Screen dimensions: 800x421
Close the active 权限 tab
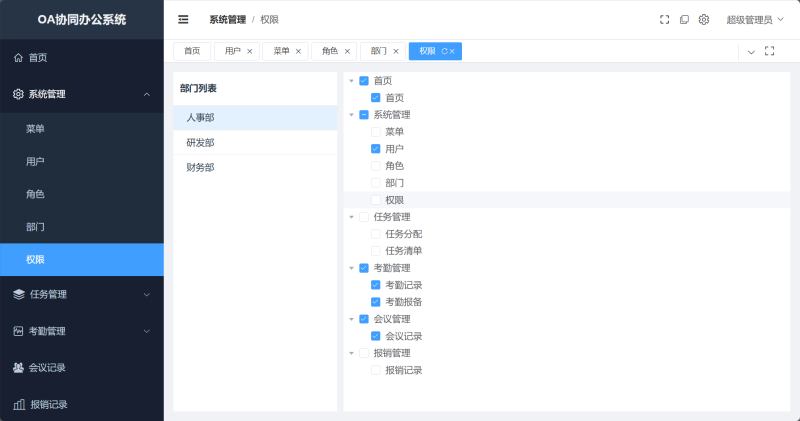(x=452, y=51)
